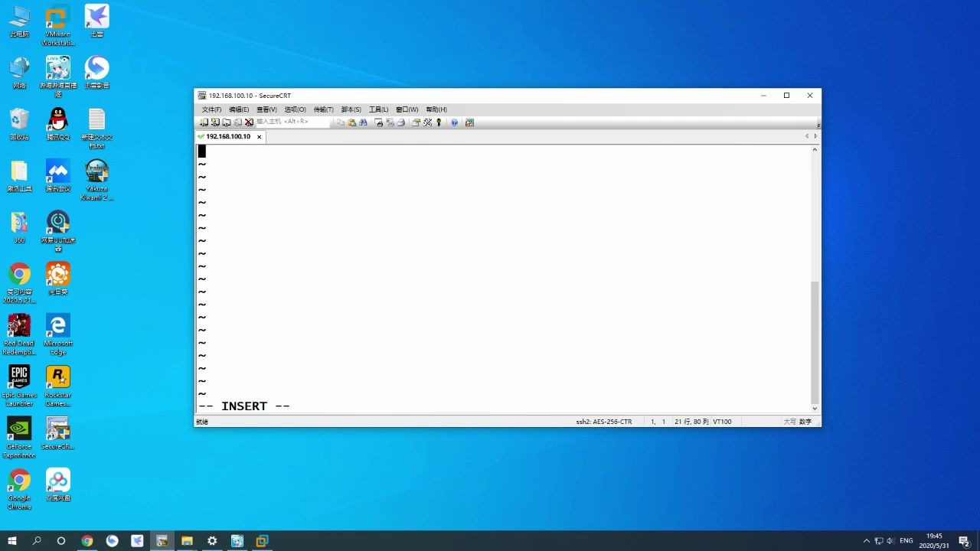
Task: Open Settings gear on the taskbar
Action: coord(212,540)
